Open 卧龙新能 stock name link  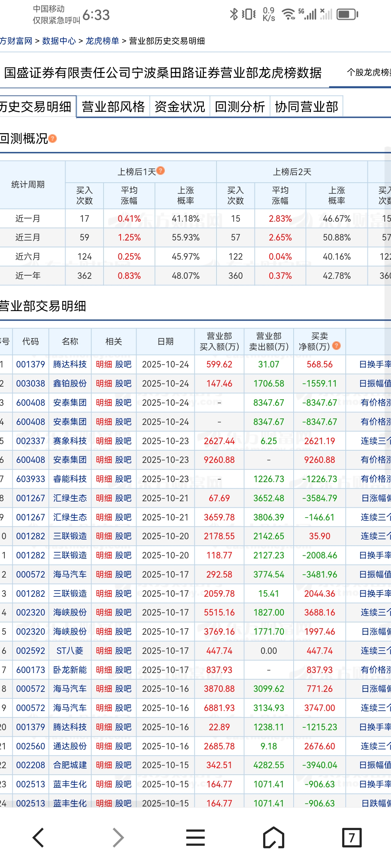point(70,670)
